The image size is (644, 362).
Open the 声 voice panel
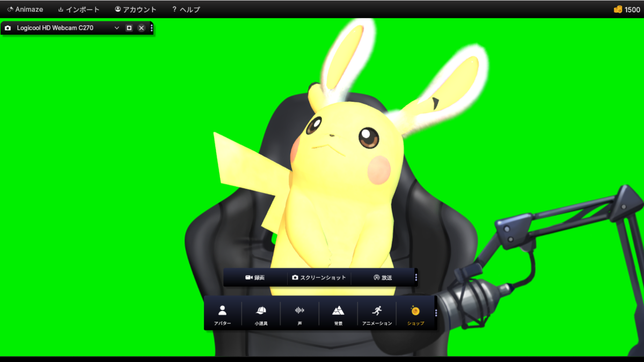click(299, 314)
